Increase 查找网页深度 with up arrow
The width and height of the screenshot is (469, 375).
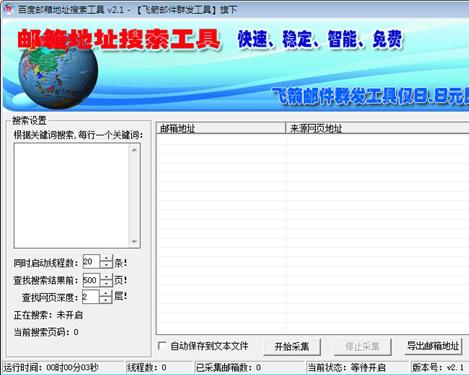[x=106, y=293]
